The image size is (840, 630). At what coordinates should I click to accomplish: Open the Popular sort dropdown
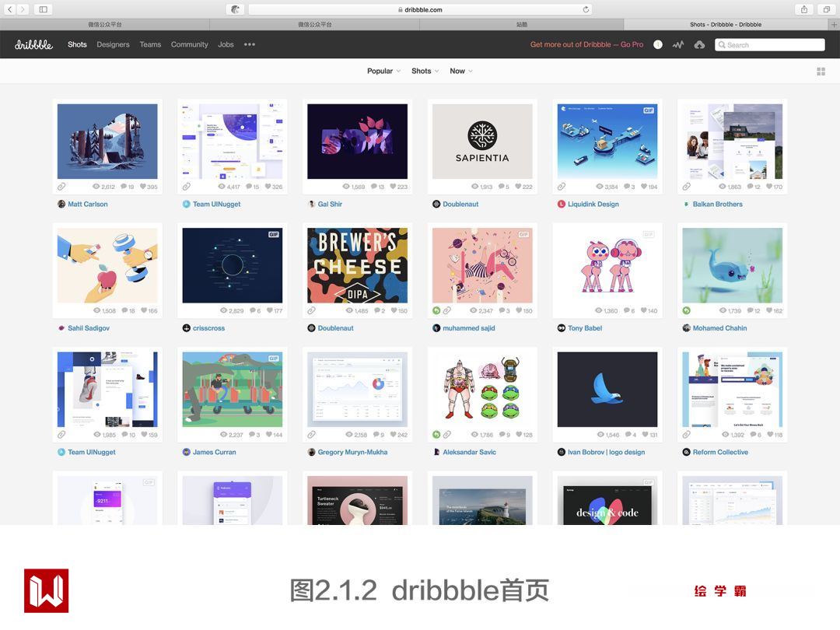(x=383, y=71)
